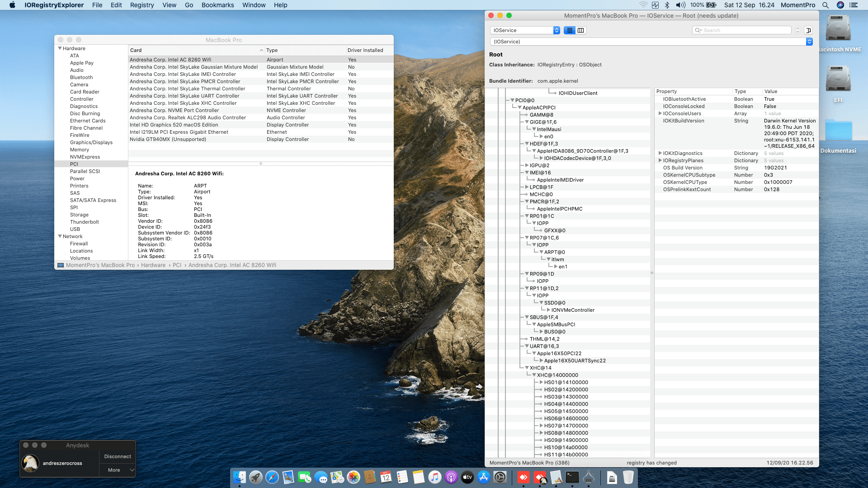
Task: Click the Wi-Fi status icon in menu bar
Action: click(x=643, y=5)
